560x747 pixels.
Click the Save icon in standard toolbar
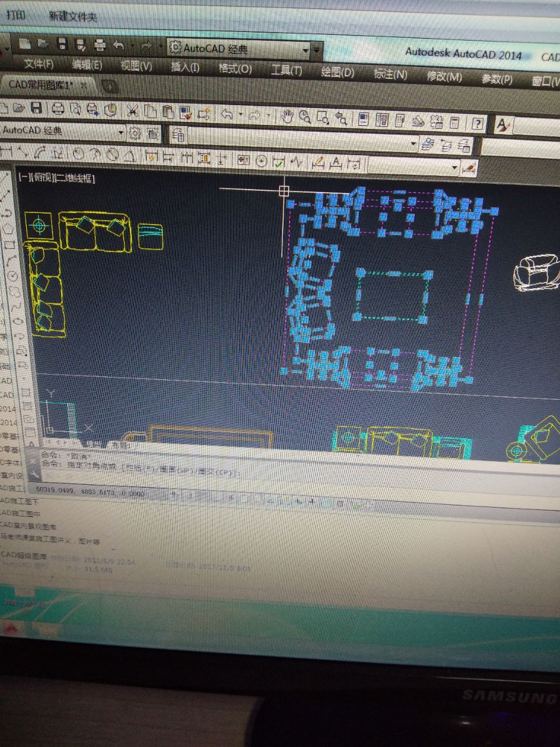click(36, 108)
